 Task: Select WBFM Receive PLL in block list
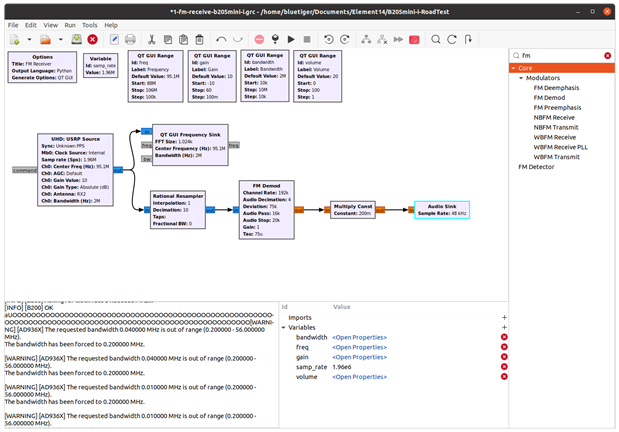[559, 147]
